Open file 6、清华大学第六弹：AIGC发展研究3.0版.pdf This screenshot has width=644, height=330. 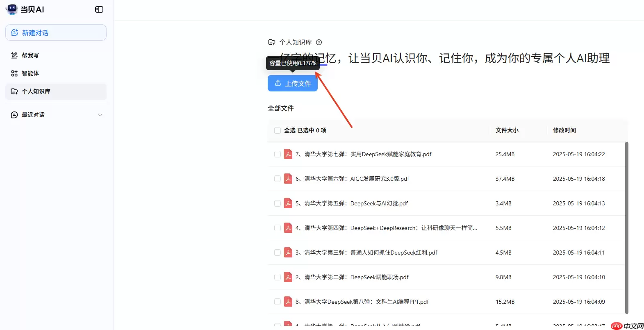353,179
